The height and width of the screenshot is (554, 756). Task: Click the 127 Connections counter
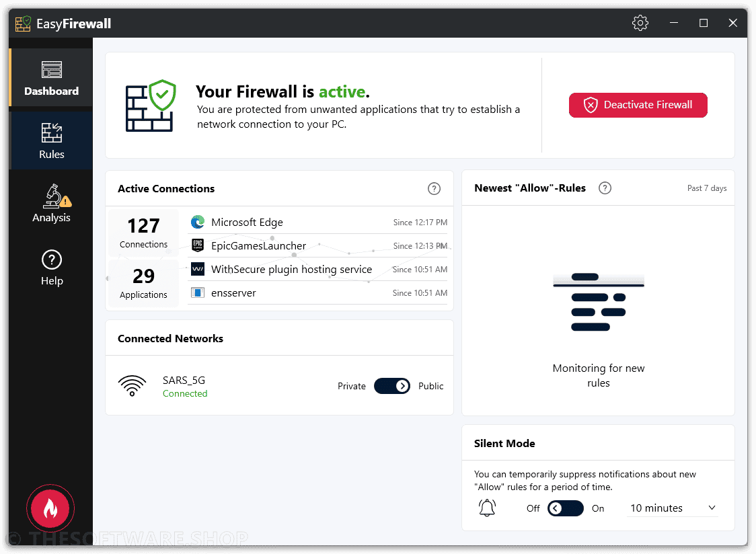(x=143, y=233)
